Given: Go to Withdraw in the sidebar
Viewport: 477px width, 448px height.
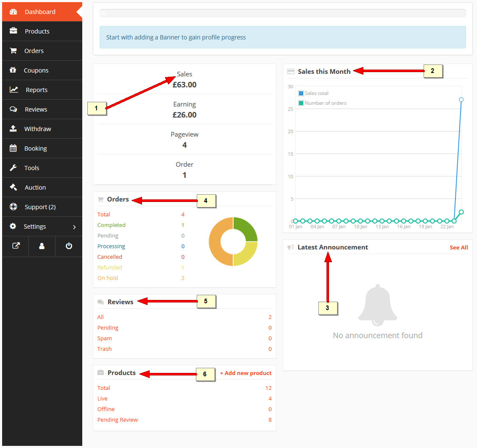Looking at the screenshot, I should (42, 129).
